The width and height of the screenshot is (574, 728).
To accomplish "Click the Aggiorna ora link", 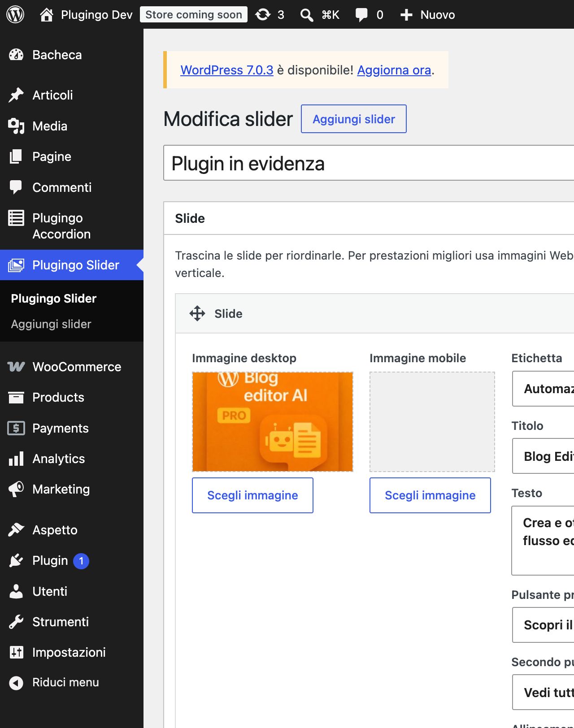I will click(394, 70).
